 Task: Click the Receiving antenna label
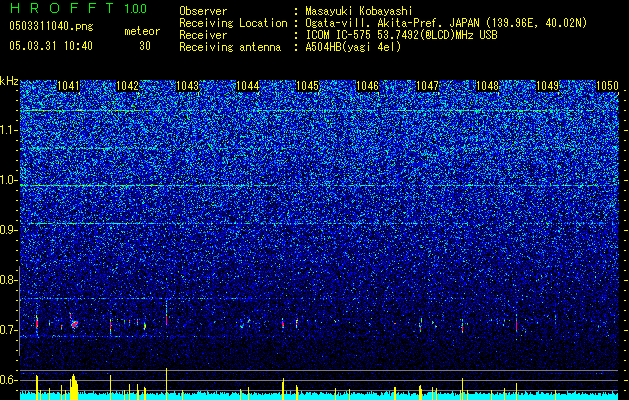230,47
